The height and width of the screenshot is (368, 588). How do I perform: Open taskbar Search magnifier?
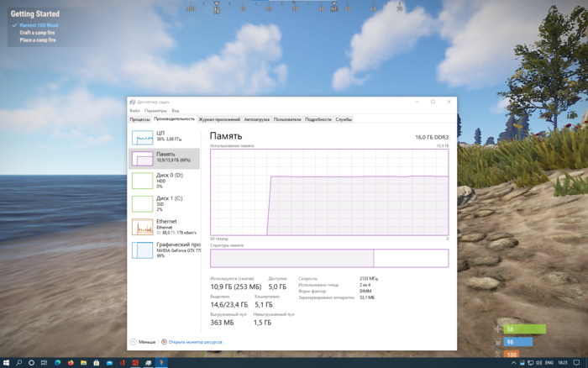click(18, 363)
